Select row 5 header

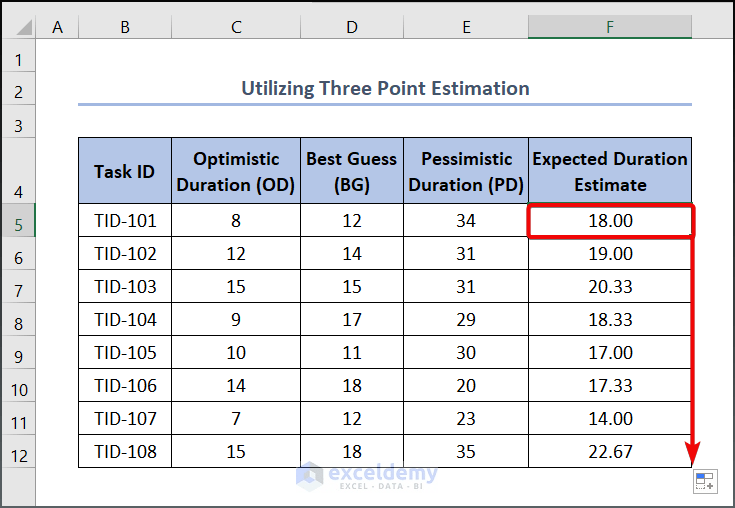18,220
